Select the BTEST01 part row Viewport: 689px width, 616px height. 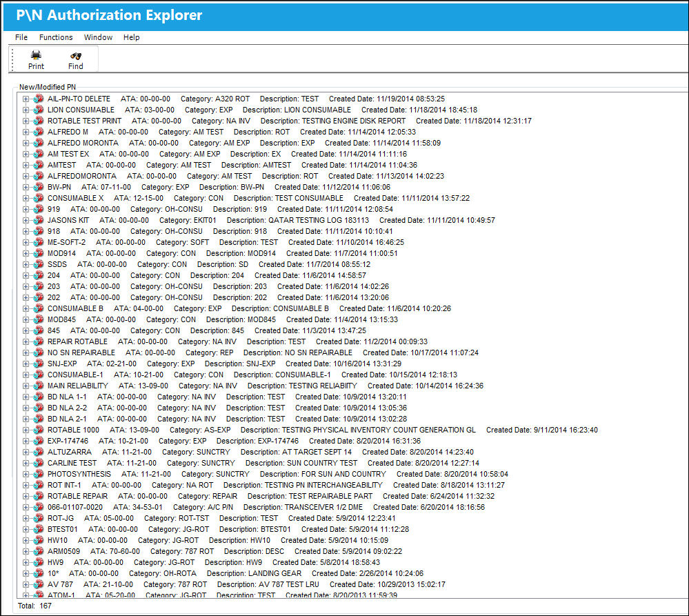(x=228, y=530)
